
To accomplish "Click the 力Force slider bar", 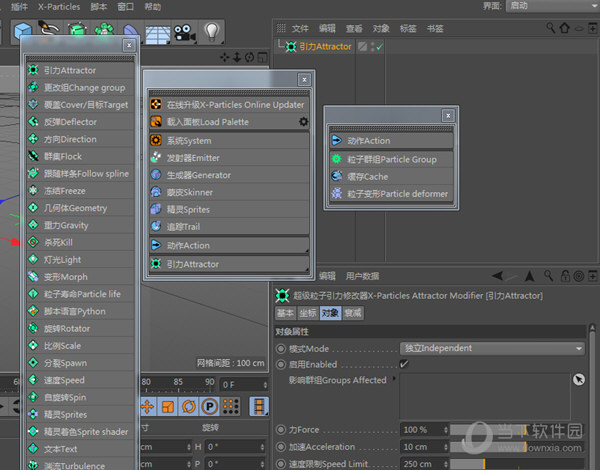I will [x=517, y=430].
